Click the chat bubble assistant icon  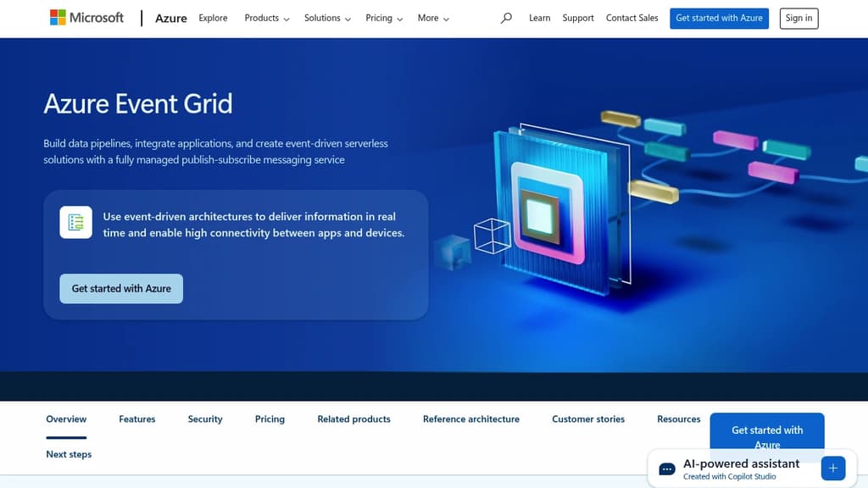coord(667,469)
